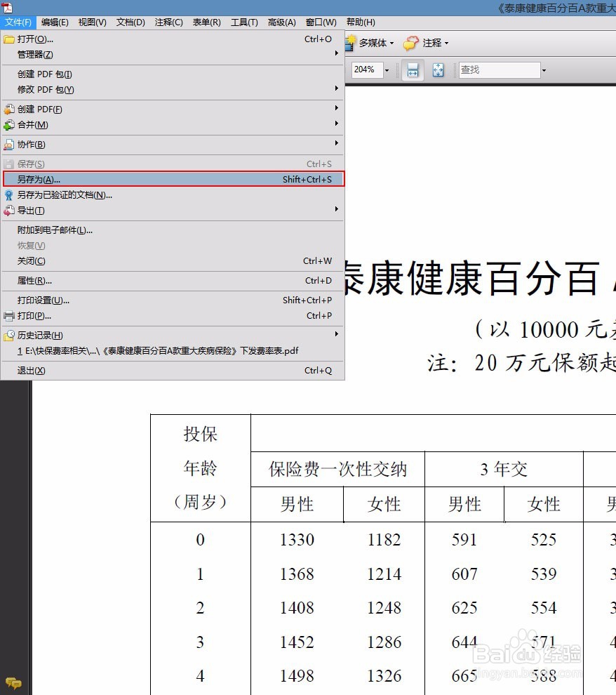The image size is (616, 695).
Task: Open the 查找 options dropdown arrow
Action: tap(544, 70)
